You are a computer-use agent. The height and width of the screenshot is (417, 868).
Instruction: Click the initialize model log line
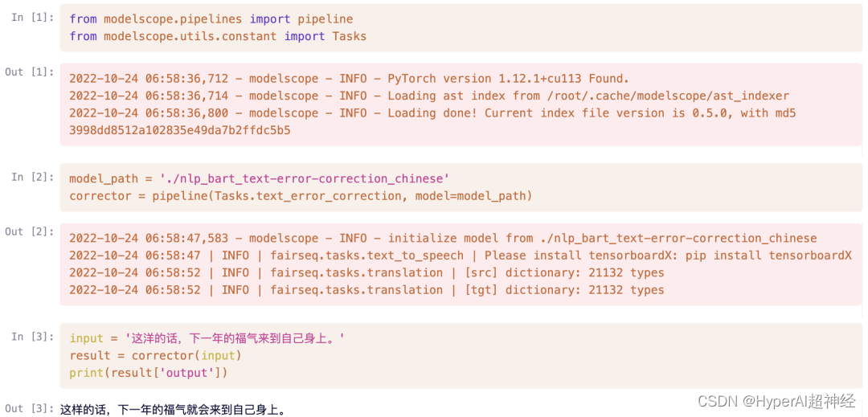tap(443, 238)
